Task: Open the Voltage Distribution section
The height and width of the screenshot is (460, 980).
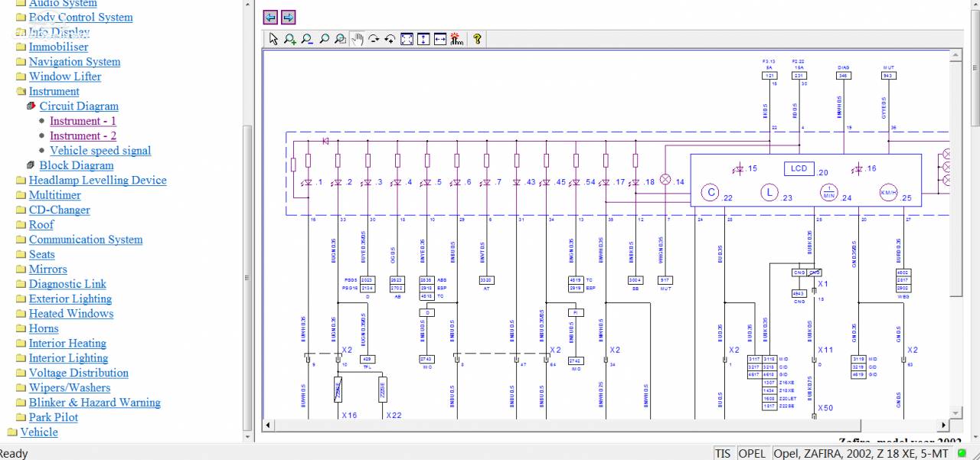Action: (x=79, y=374)
